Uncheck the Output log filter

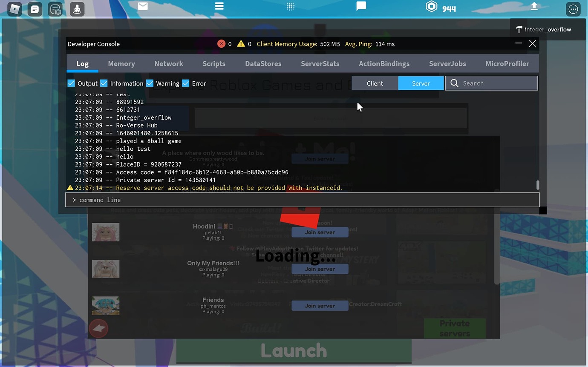point(71,83)
